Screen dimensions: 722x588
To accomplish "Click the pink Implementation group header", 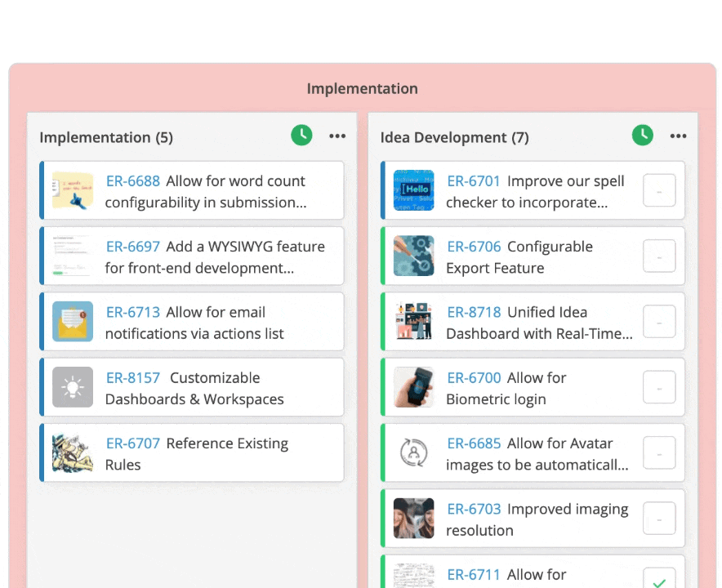I will coord(362,88).
